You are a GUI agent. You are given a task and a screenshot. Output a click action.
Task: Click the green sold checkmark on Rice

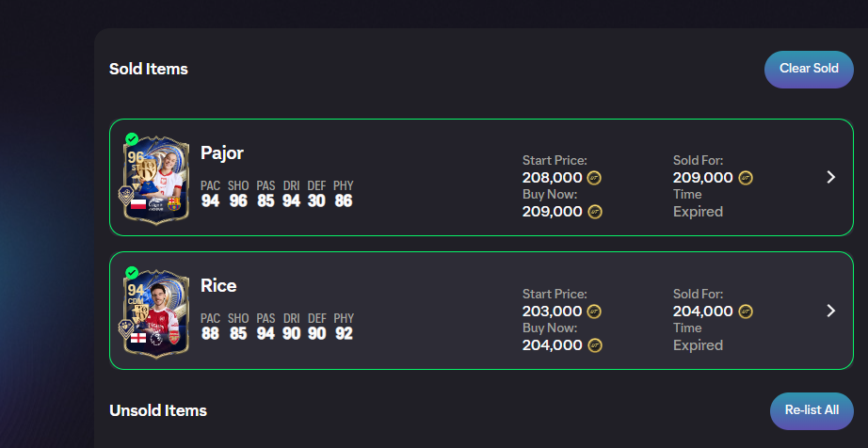(132, 272)
